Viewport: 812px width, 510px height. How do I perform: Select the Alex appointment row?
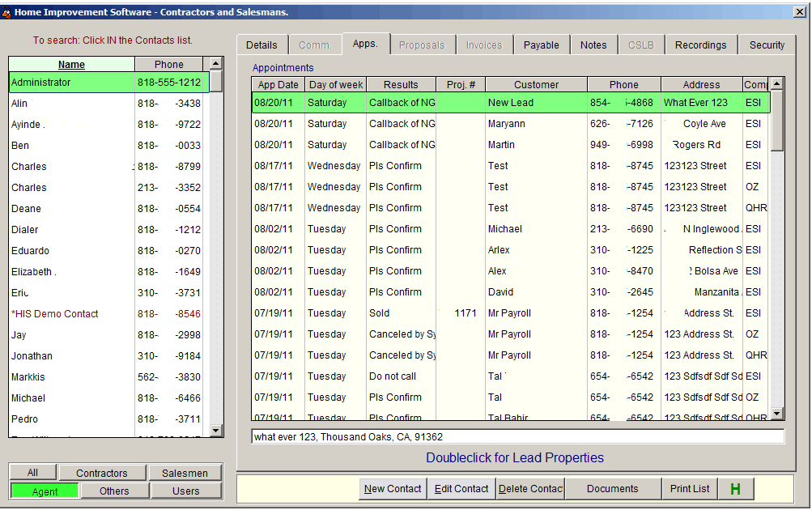(x=511, y=271)
